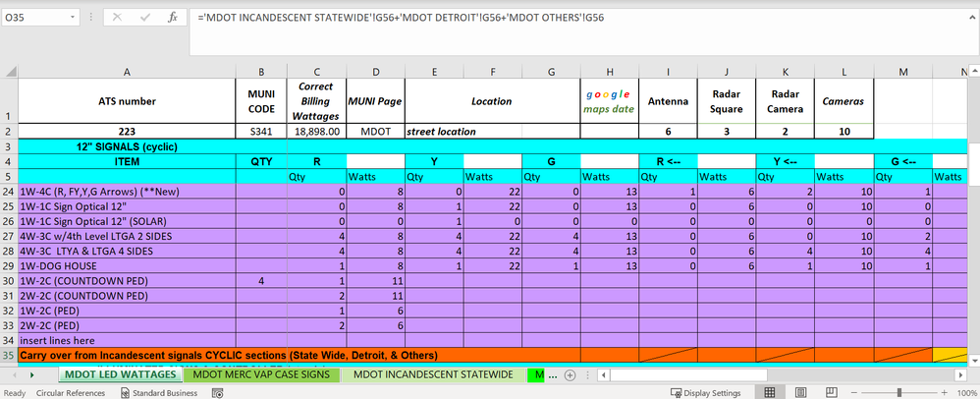Select 1W-1C Sign Optical 12" (SOLAR) cell
The height and width of the screenshot is (399, 980).
click(x=127, y=221)
